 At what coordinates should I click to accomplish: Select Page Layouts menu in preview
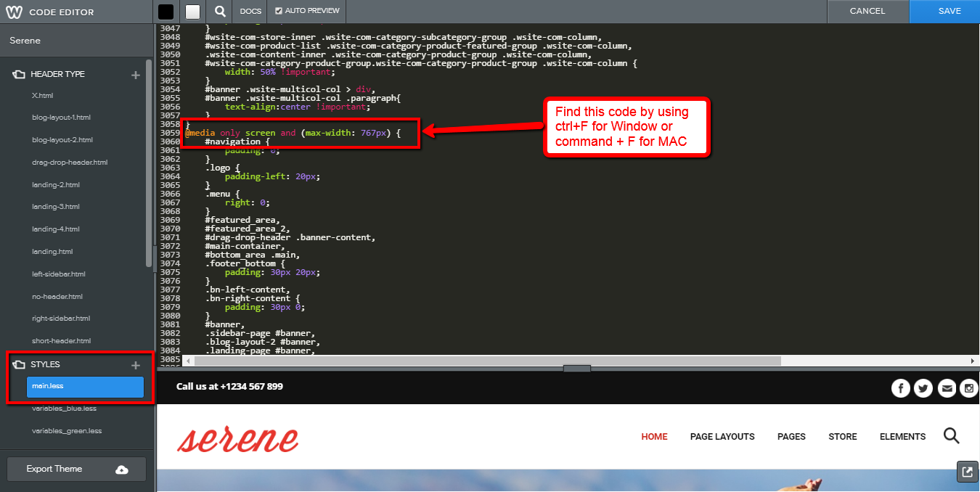(722, 437)
